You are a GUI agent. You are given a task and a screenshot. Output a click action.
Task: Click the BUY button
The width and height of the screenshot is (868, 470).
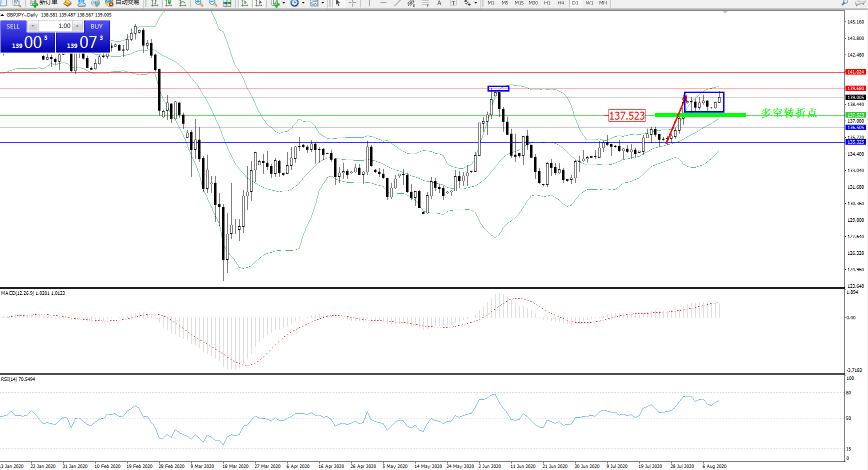click(96, 26)
